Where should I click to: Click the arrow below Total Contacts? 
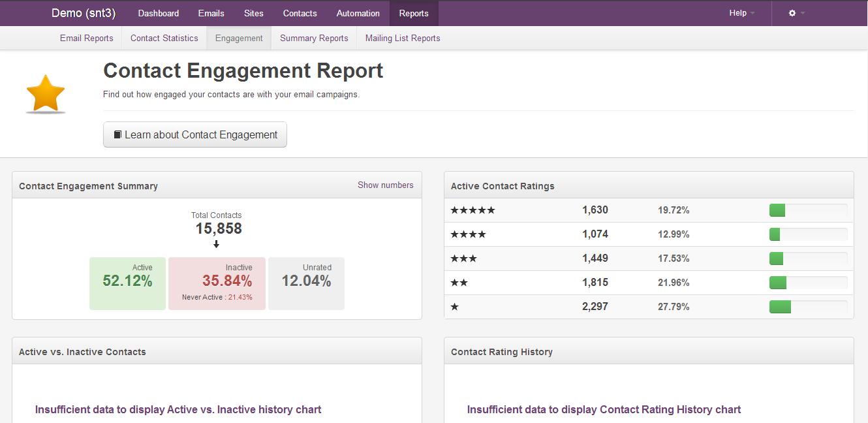pyautogui.click(x=216, y=245)
